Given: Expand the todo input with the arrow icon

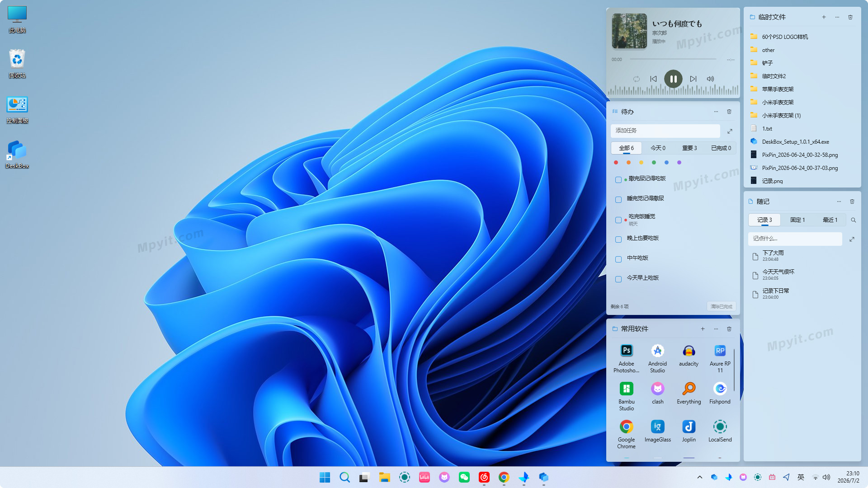Looking at the screenshot, I should pyautogui.click(x=730, y=131).
